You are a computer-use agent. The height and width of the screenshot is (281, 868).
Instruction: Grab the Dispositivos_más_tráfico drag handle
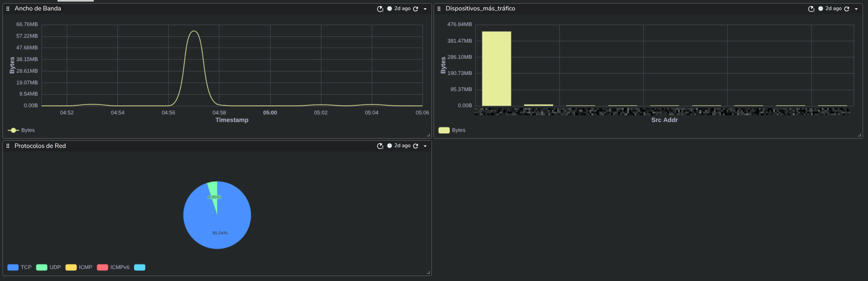pyautogui.click(x=439, y=9)
